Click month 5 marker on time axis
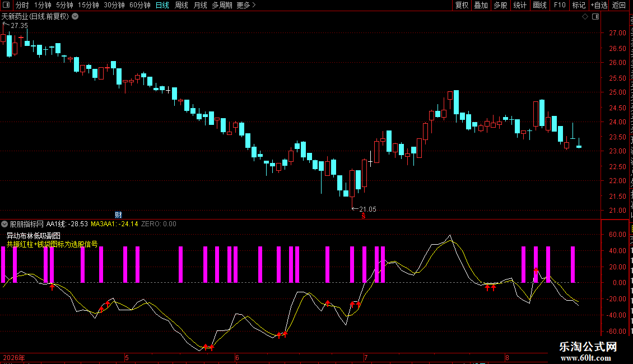This screenshot has width=633, height=364. pyautogui.click(x=127, y=357)
